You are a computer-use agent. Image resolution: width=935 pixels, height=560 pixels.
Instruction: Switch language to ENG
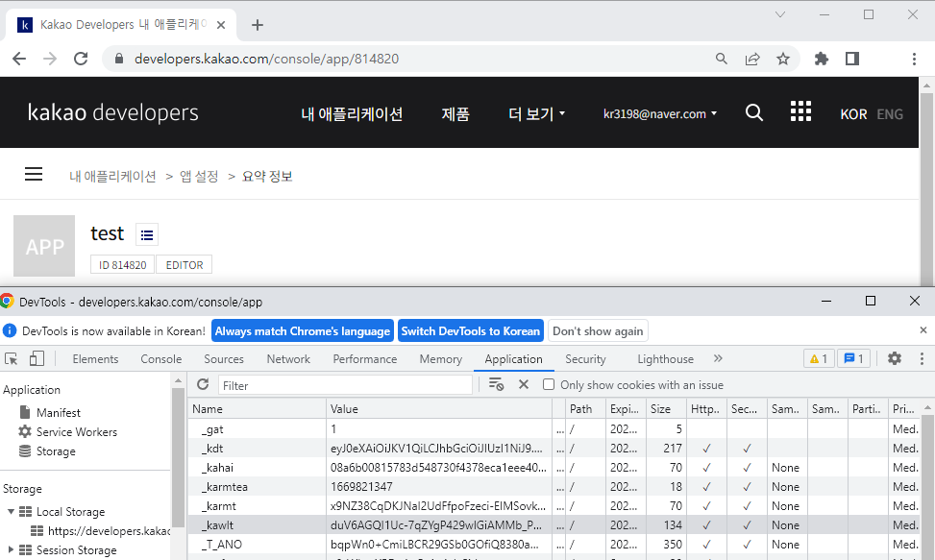tap(890, 114)
